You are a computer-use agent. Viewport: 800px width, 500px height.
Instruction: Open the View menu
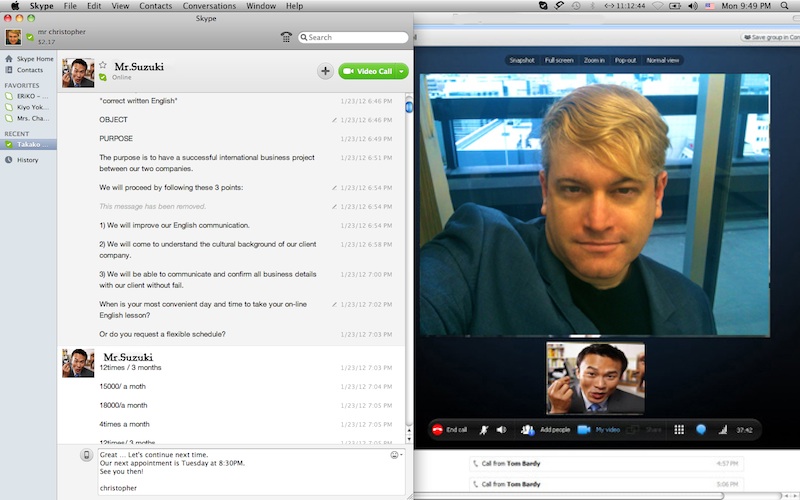click(120, 6)
